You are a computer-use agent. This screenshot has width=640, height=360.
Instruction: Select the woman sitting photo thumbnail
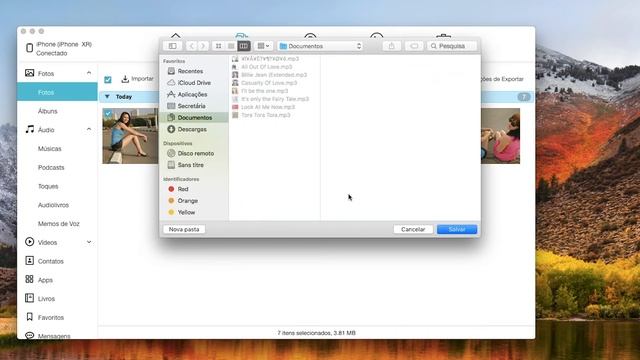tap(130, 136)
